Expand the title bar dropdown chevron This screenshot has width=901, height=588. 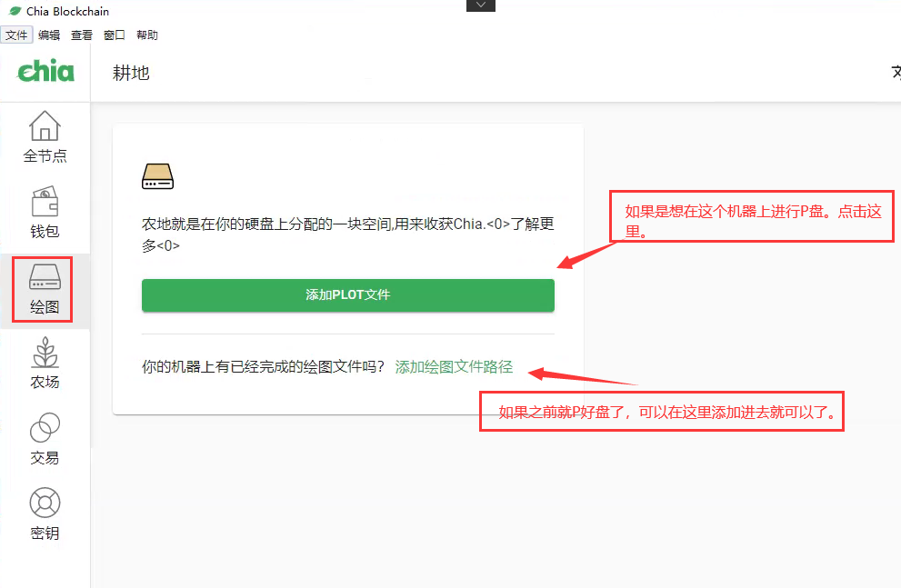480,5
